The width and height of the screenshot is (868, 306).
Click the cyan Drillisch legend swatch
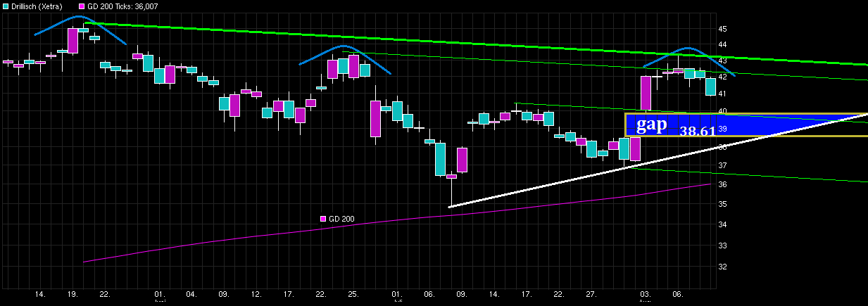pos(6,6)
